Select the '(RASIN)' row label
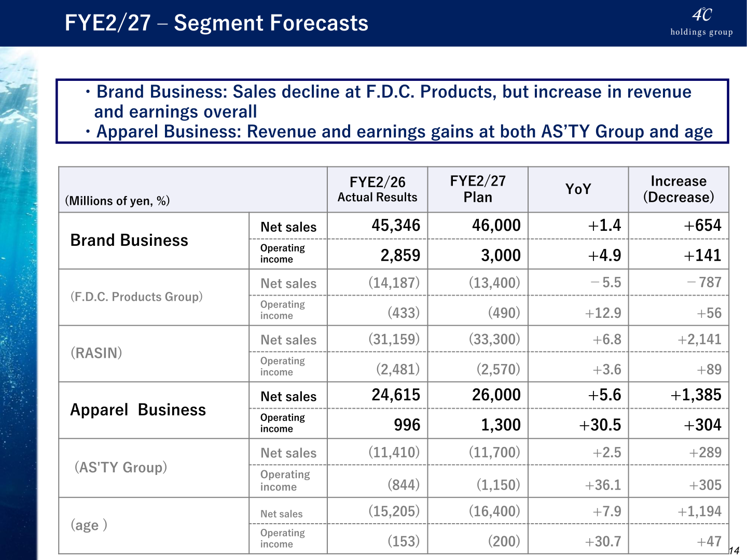 tap(96, 353)
